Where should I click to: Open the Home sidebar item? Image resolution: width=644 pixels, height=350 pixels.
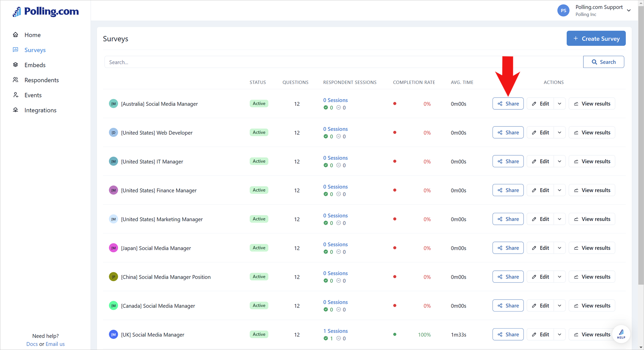(x=32, y=35)
